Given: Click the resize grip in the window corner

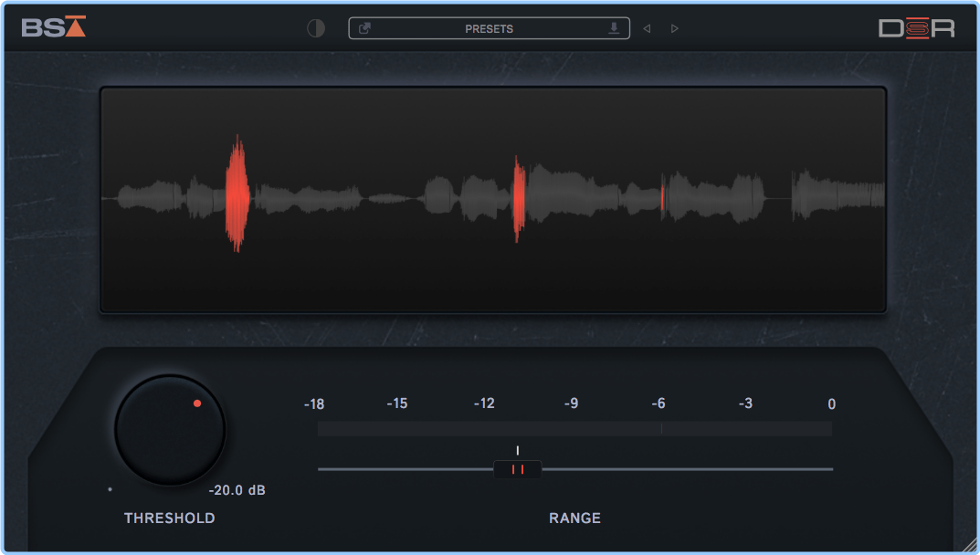Looking at the screenshot, I should 969,544.
